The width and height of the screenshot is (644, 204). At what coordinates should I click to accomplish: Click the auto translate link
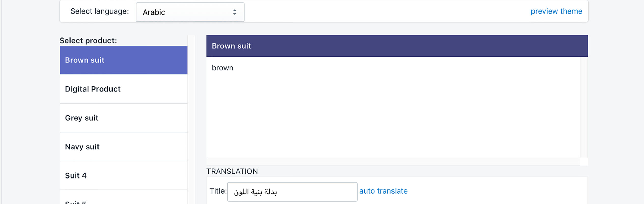pos(383,191)
